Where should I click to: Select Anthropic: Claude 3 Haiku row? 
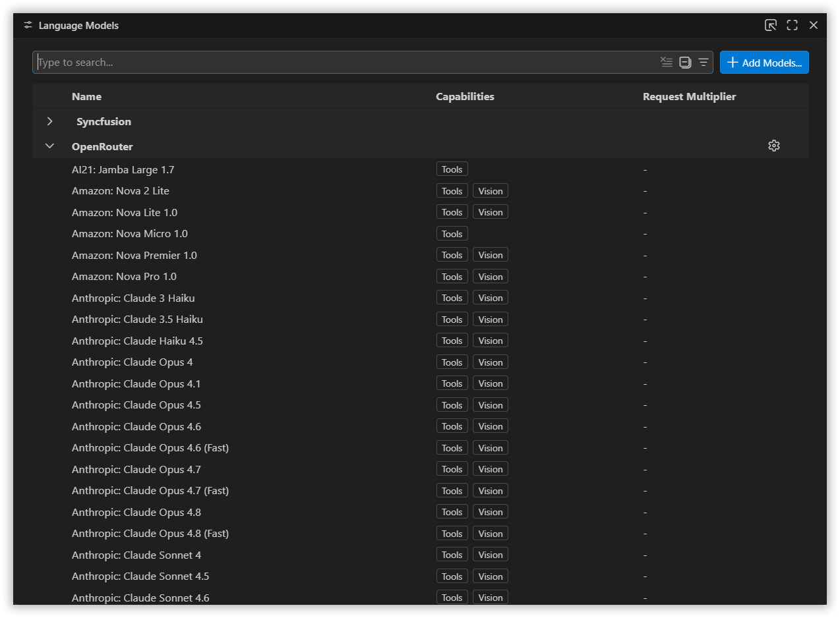pyautogui.click(x=421, y=298)
